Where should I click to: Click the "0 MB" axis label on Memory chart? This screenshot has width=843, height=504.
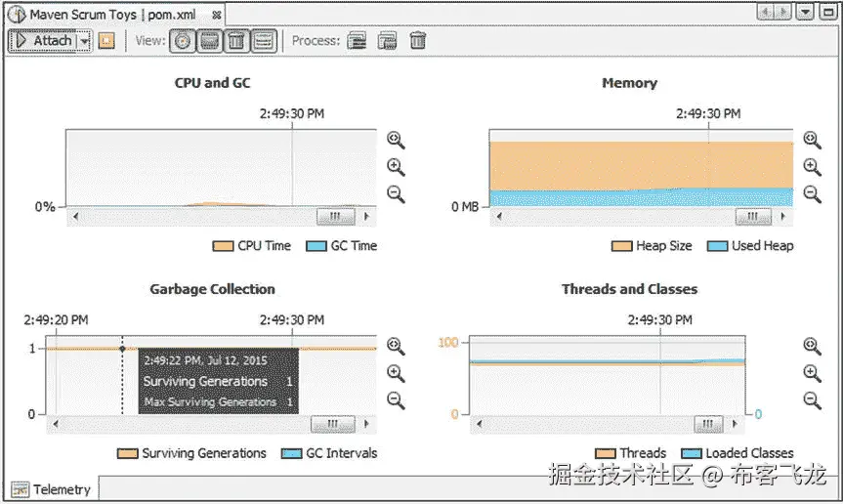[x=465, y=207]
